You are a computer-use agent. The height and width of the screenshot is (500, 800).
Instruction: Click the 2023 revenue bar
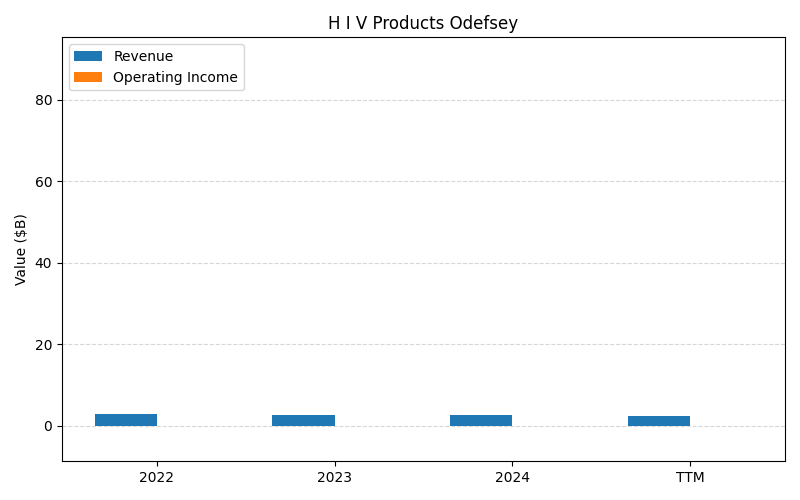click(x=304, y=420)
